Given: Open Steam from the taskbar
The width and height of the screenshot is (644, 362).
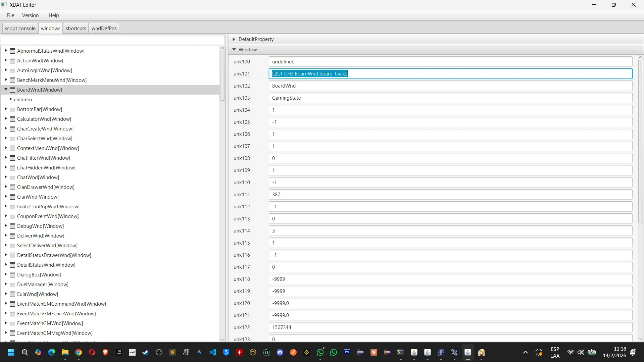Looking at the screenshot, I should click(x=145, y=352).
